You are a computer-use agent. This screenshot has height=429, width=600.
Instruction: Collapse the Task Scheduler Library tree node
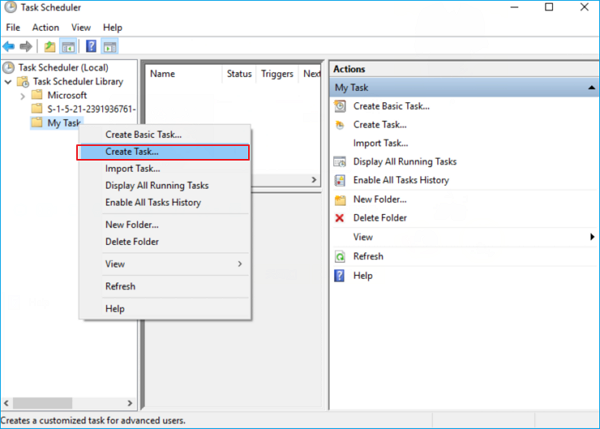click(x=9, y=82)
